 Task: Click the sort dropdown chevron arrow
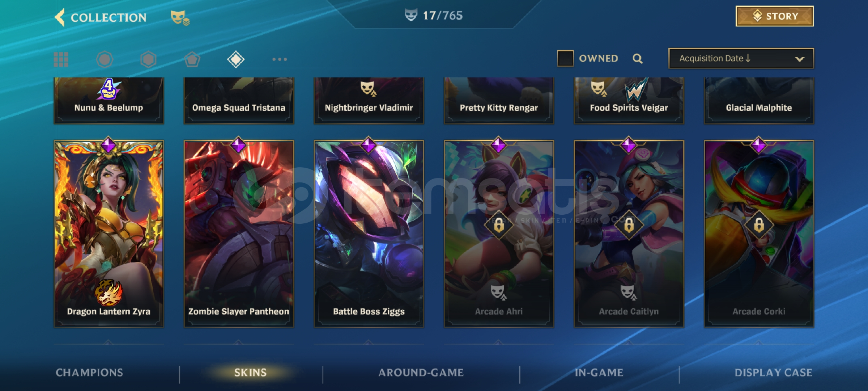(800, 59)
